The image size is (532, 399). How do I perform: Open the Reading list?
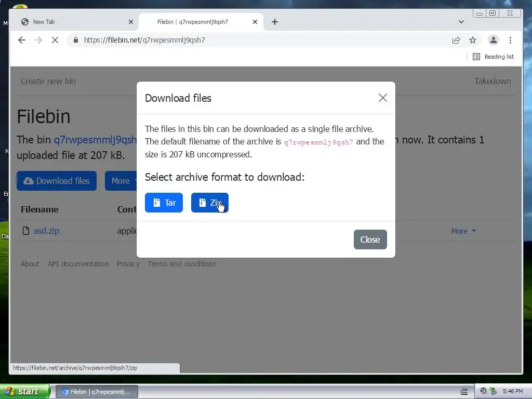[x=494, y=57]
